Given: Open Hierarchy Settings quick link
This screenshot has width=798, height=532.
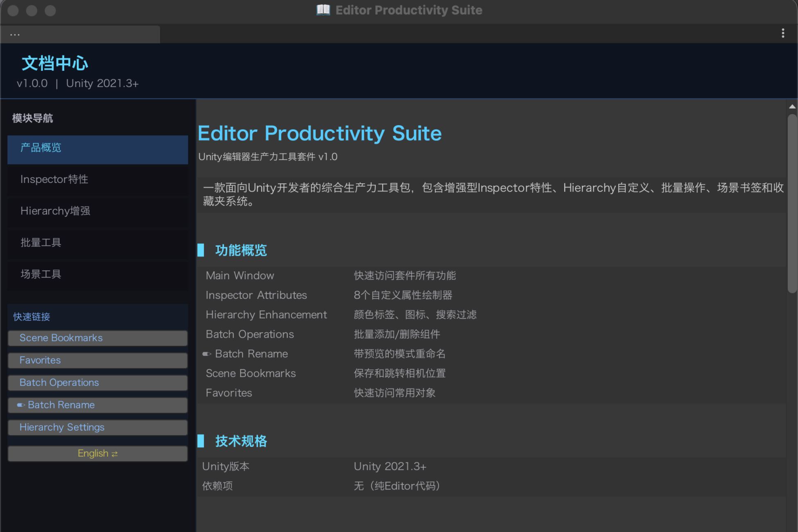Looking at the screenshot, I should 98,427.
